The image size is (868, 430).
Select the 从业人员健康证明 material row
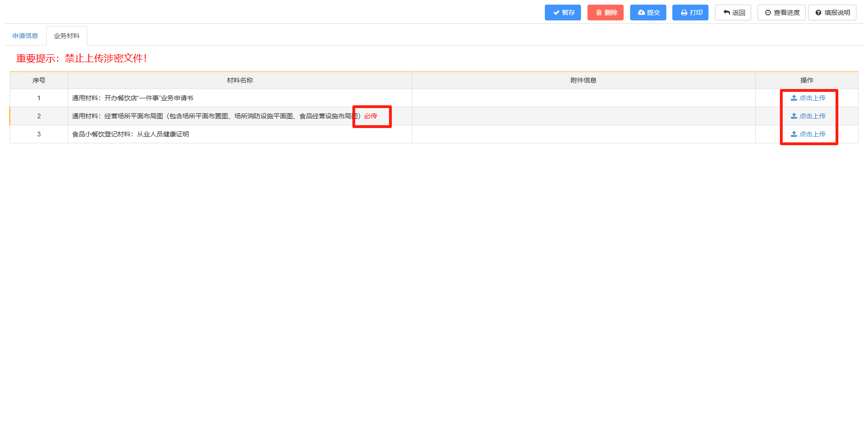coord(130,134)
